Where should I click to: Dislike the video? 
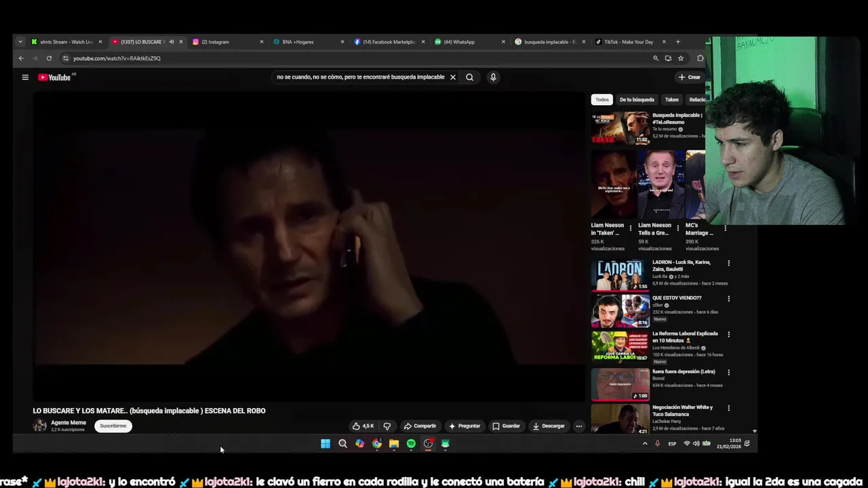(x=387, y=426)
